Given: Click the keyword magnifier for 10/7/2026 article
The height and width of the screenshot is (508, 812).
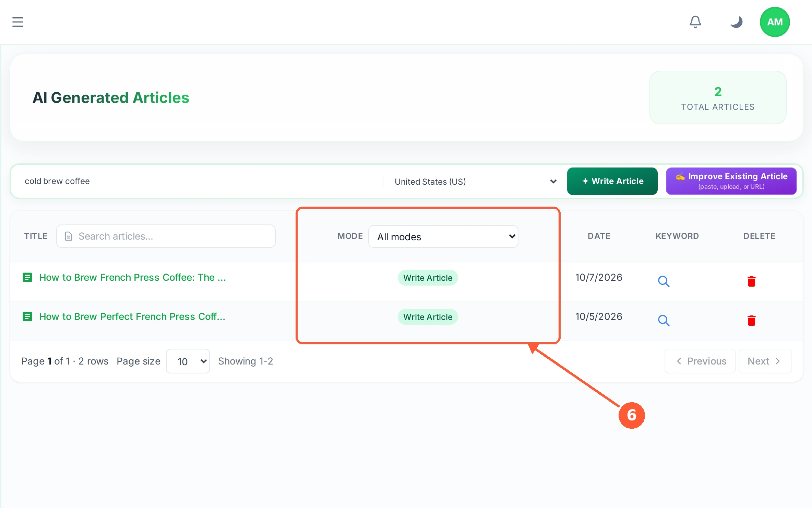Looking at the screenshot, I should coord(664,281).
